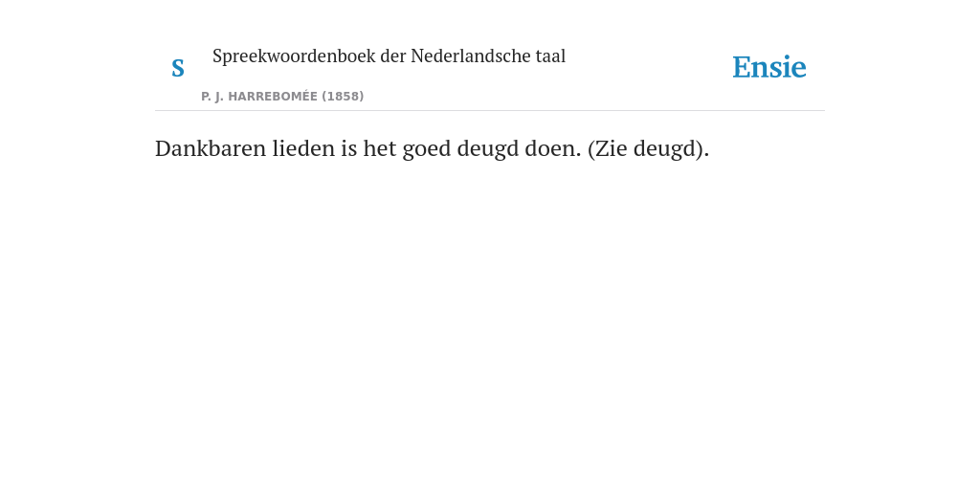Click the word der in the title
Viewport: 980px width, 490px height.
click(x=393, y=56)
